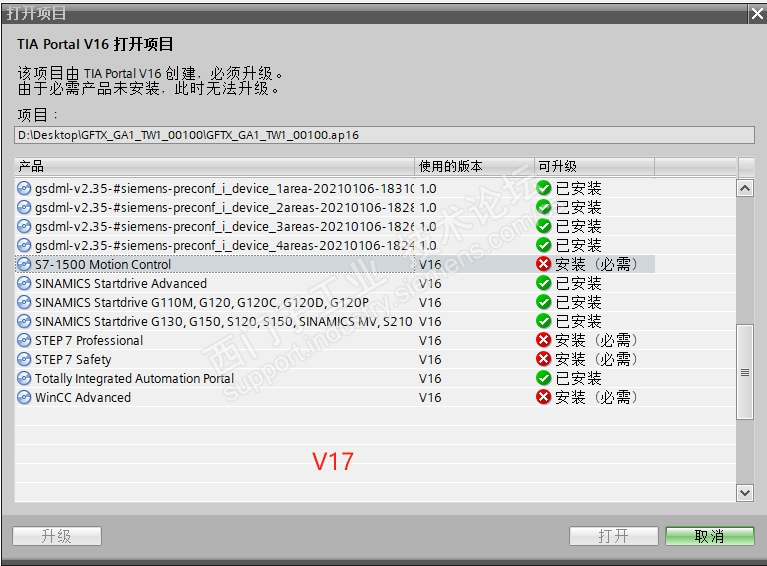767x566 pixels.
Task: Close the 打开项目 dialog with X
Action: point(757,13)
